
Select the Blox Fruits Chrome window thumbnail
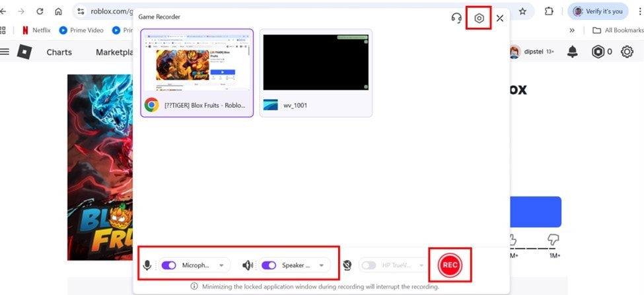[x=197, y=73]
